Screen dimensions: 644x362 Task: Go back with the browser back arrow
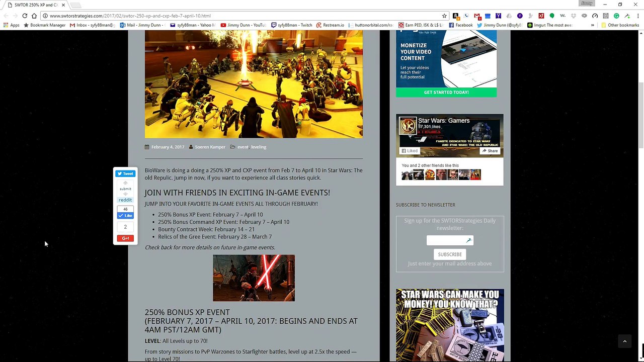point(6,16)
